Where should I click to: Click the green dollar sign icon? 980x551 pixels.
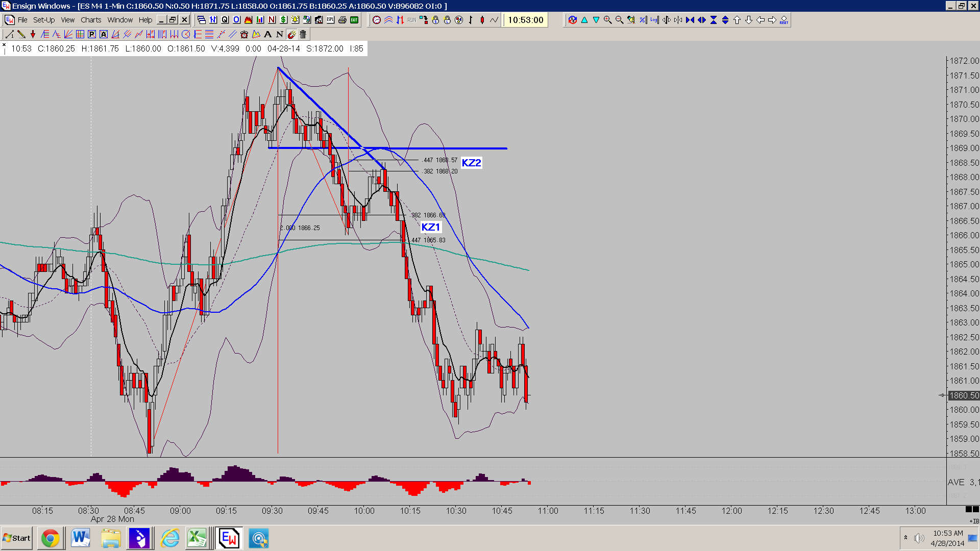pyautogui.click(x=283, y=20)
